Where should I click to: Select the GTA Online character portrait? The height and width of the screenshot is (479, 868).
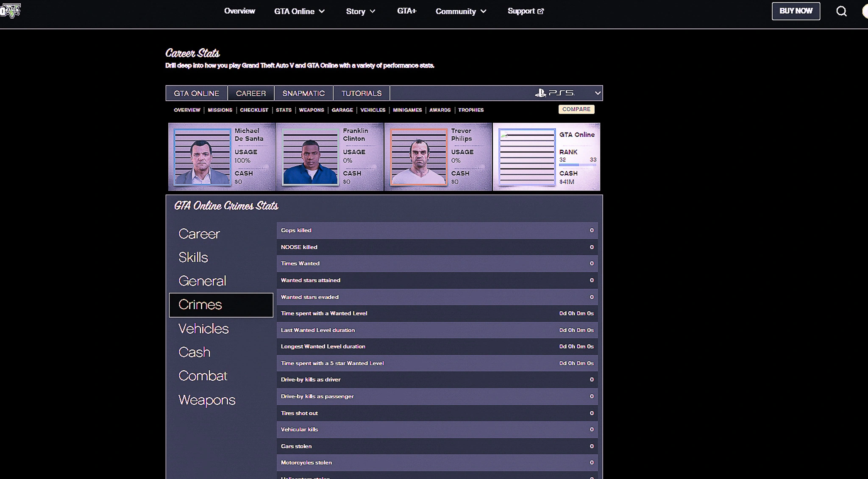pos(527,157)
